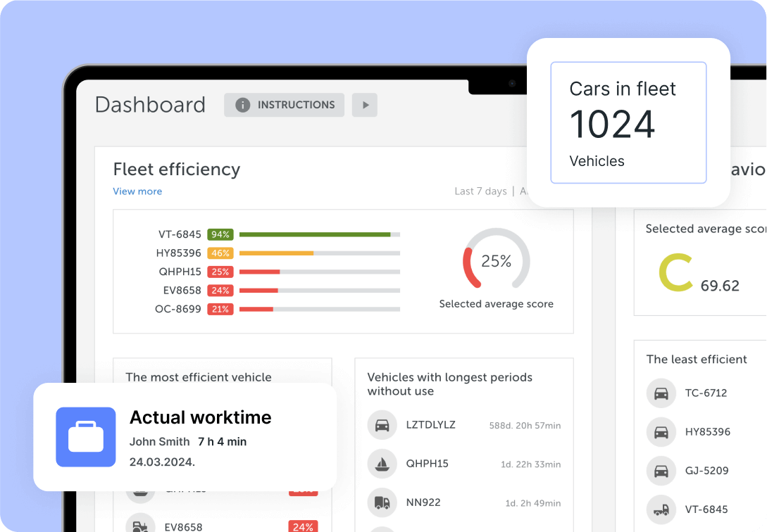This screenshot has width=767, height=532.
Task: Open GJ-5209 in least efficient list
Action: [707, 471]
